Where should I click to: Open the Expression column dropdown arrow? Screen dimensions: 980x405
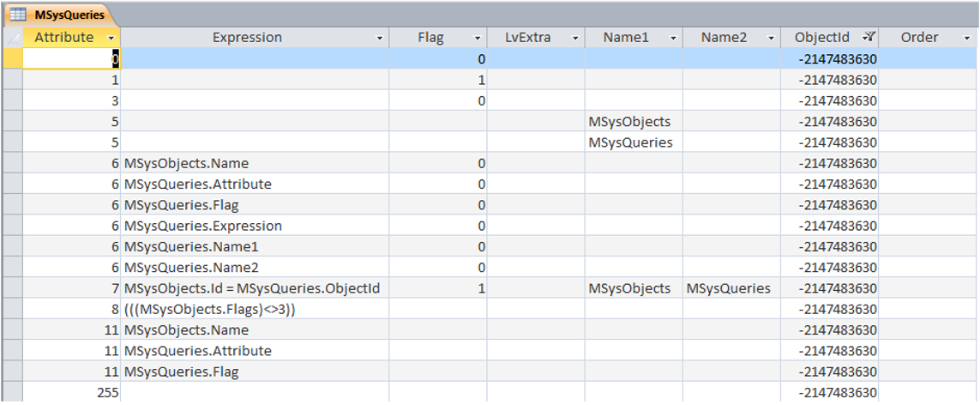click(379, 38)
